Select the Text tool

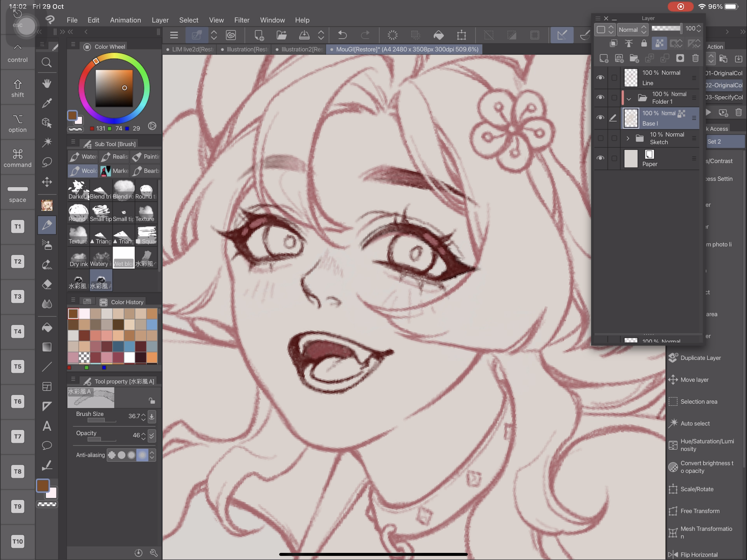(x=46, y=426)
